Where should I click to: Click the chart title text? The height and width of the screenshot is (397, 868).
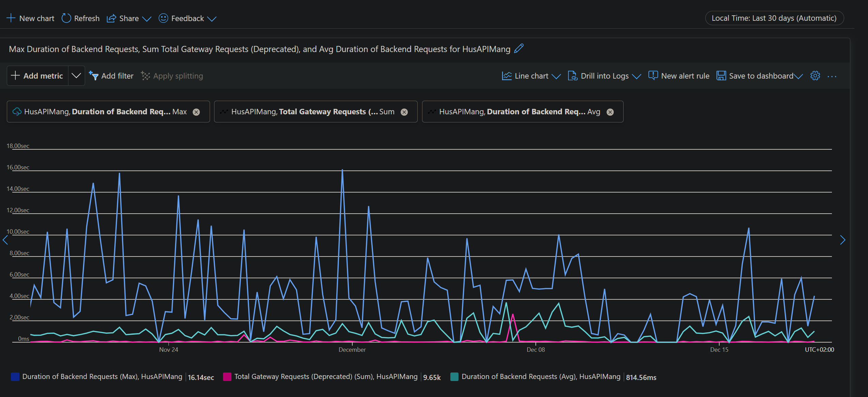pos(259,49)
